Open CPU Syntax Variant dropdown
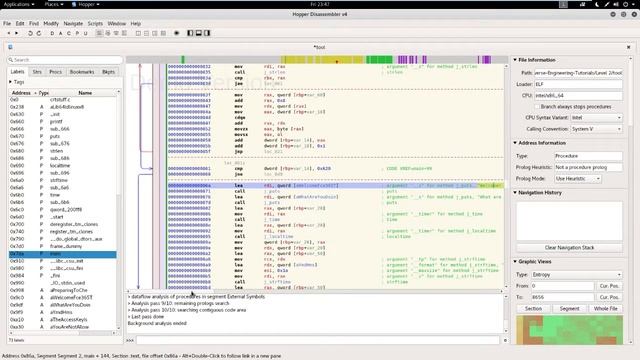640x360 pixels. [x=596, y=118]
